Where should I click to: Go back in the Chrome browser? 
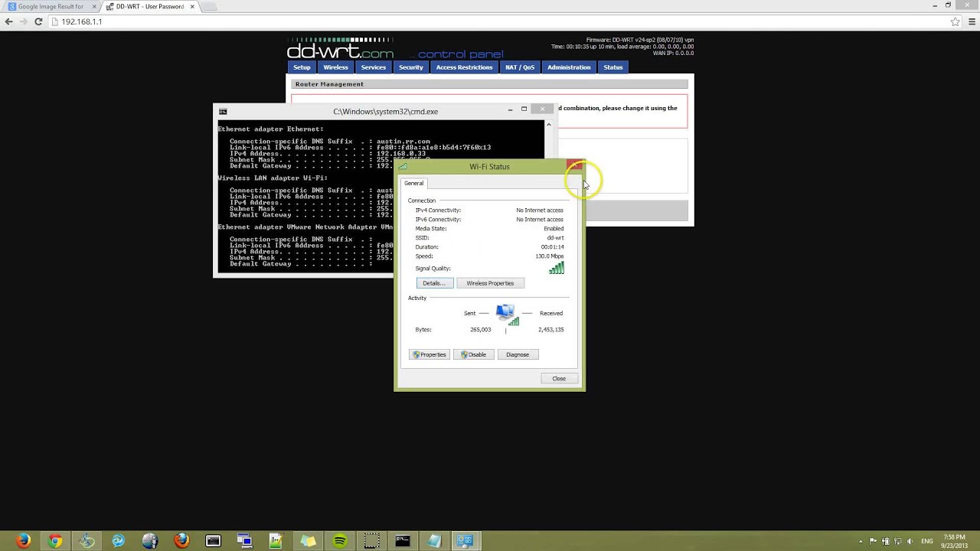(8, 21)
